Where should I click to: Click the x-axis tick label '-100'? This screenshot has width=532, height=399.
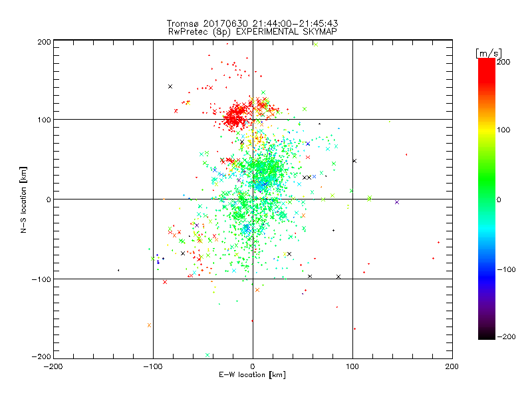[x=153, y=367]
